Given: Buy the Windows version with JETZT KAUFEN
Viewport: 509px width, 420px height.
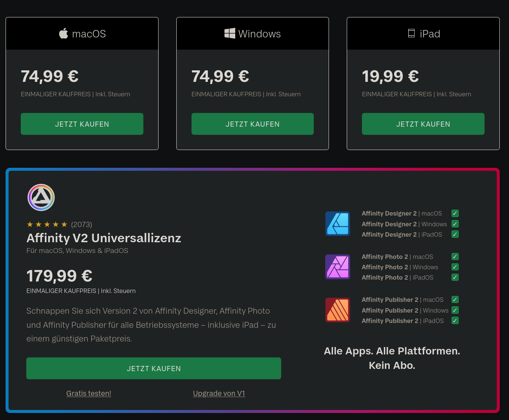Looking at the screenshot, I should pos(253,124).
